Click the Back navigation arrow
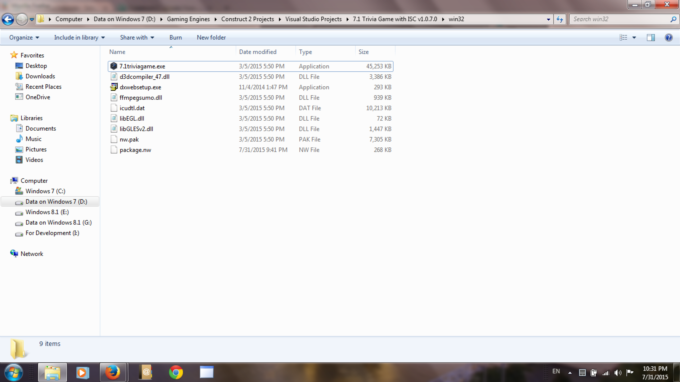 8,19
